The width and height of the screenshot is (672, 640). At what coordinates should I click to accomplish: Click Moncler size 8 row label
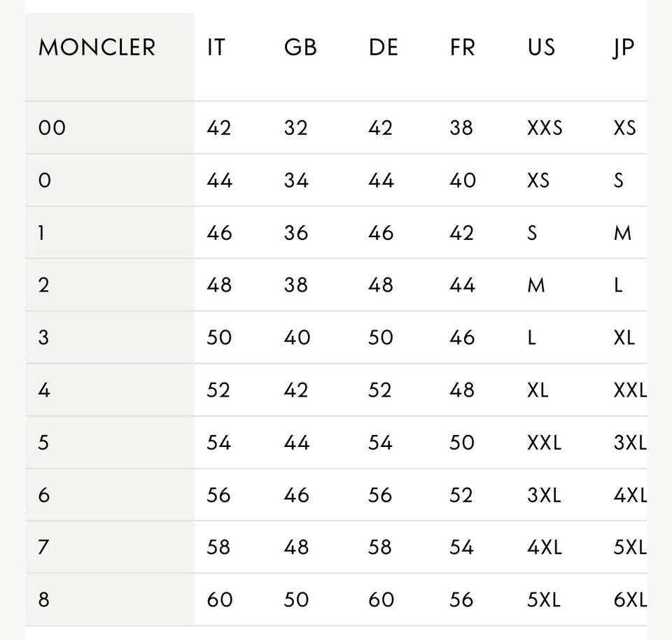[44, 599]
